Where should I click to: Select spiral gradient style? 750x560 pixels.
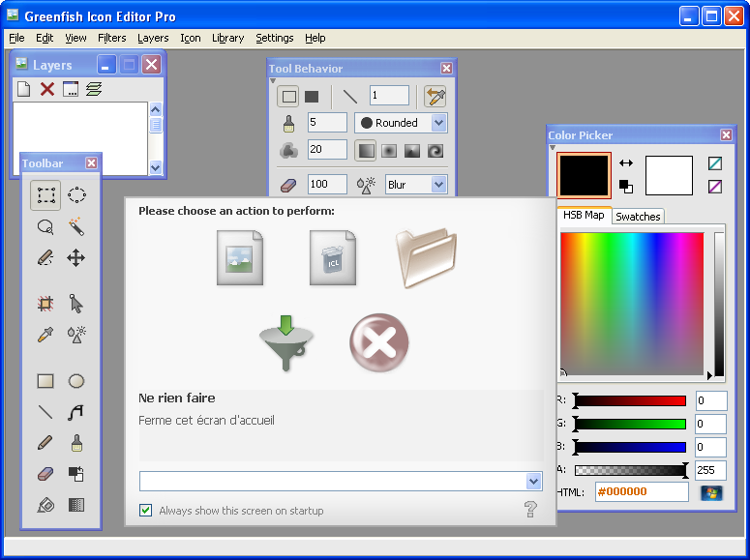coord(435,151)
